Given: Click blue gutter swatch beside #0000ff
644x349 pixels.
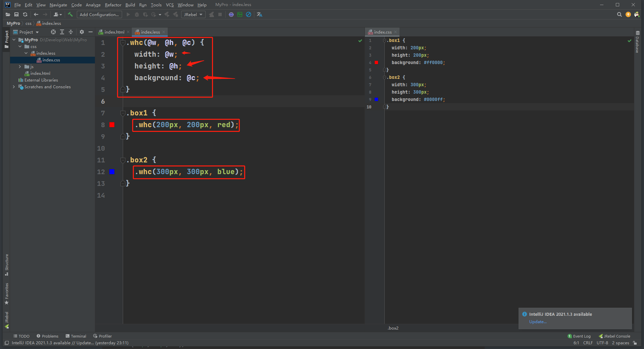Looking at the screenshot, I should click(x=376, y=99).
